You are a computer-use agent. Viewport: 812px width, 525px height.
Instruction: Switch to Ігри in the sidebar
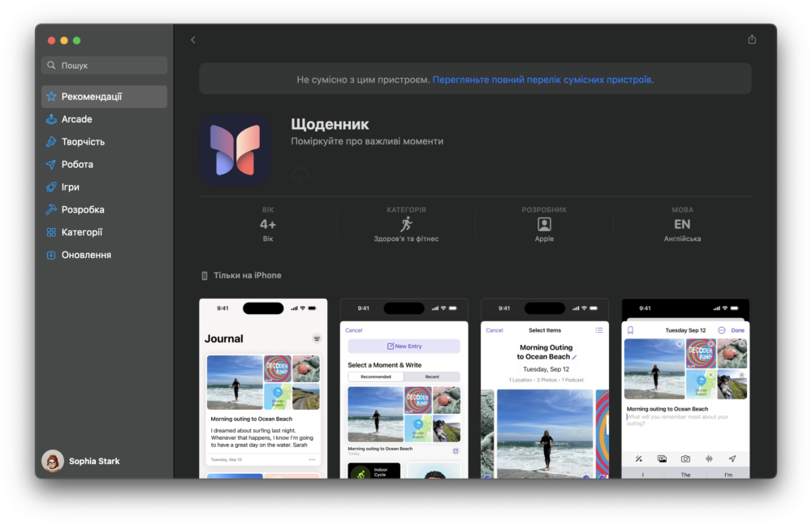pos(104,187)
